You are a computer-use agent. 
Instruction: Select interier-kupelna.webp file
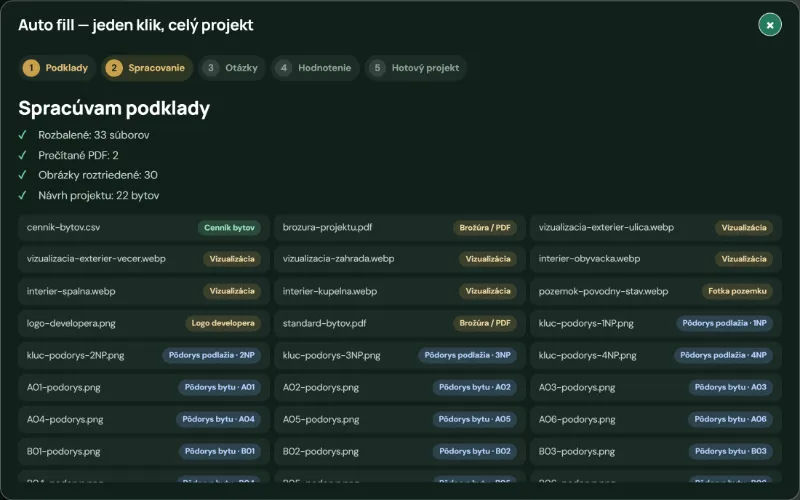(x=399, y=291)
